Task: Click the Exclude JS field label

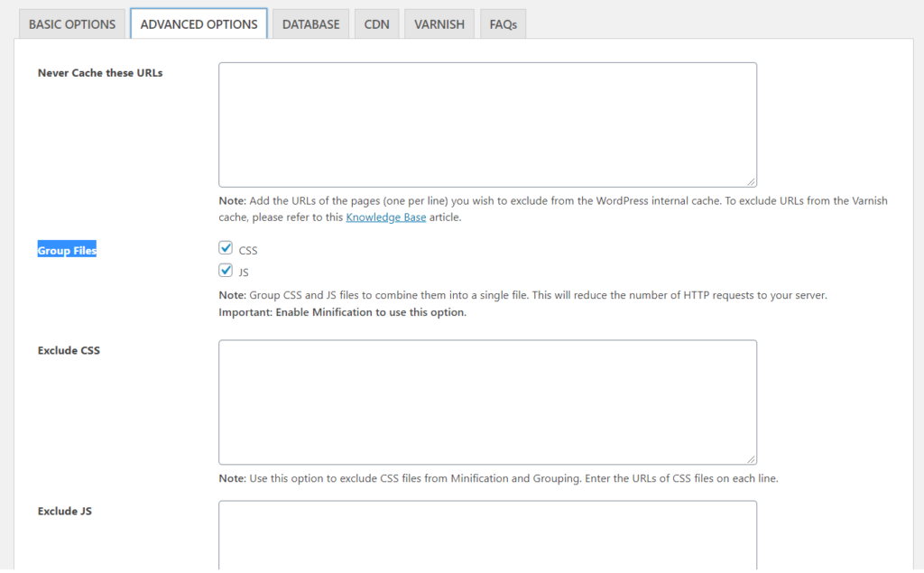Action: (x=65, y=511)
